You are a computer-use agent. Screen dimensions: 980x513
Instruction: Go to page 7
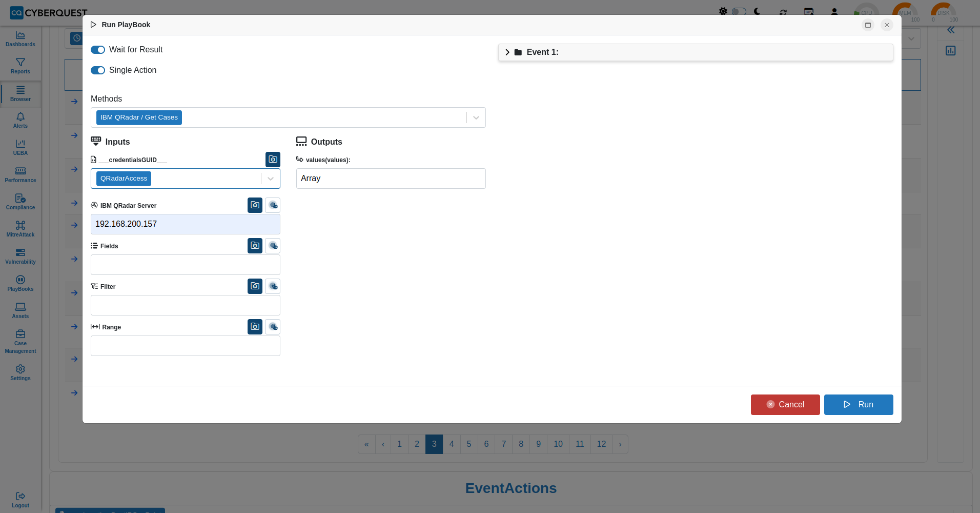(x=504, y=444)
